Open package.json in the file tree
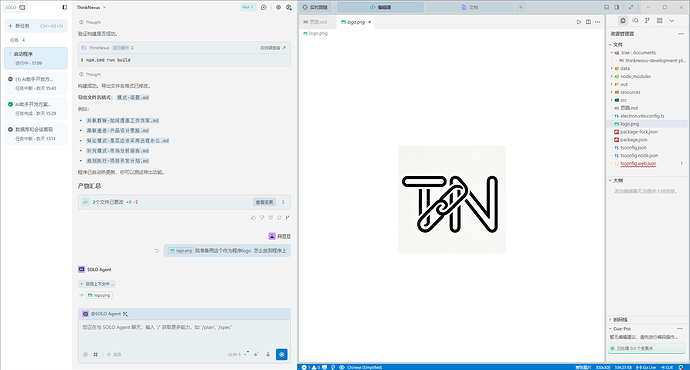The image size is (690, 370). [x=634, y=140]
